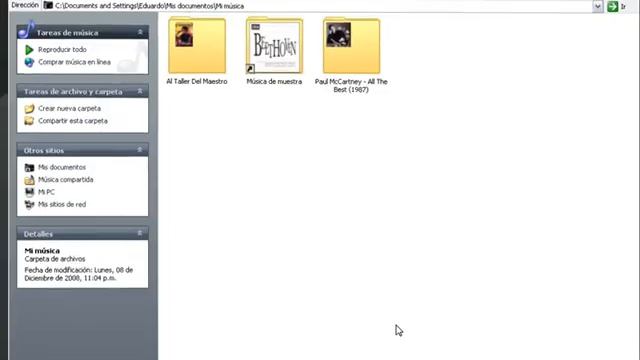The image size is (640, 360).
Task: Click the Mis documentos folder icon in Otros sitios
Action: [x=29, y=167]
